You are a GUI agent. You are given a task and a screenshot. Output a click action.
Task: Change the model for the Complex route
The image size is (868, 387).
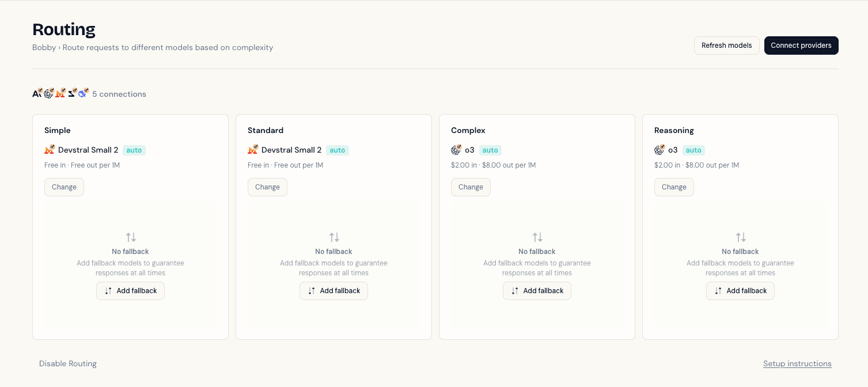471,187
